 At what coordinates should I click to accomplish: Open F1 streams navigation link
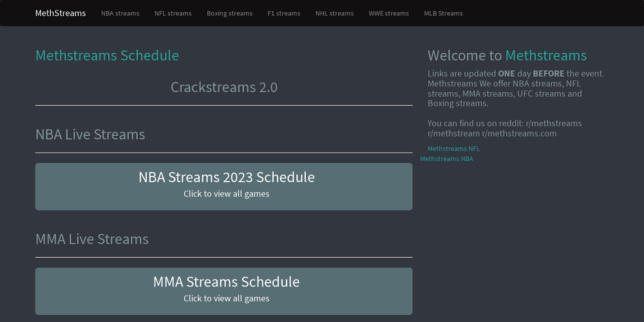pyautogui.click(x=284, y=13)
